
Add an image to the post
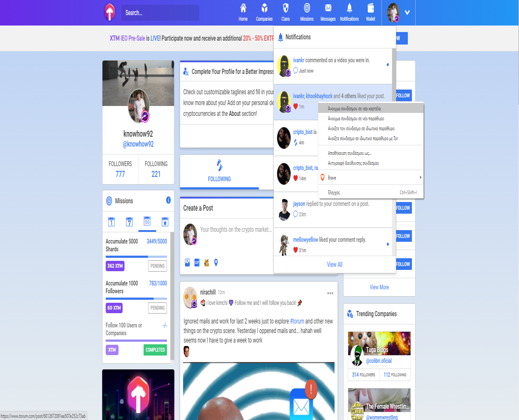pyautogui.click(x=187, y=262)
